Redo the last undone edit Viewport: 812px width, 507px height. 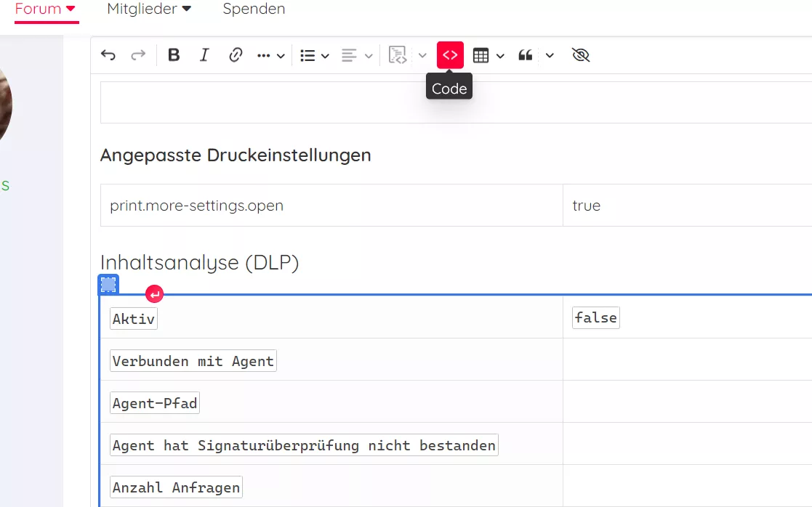point(137,55)
